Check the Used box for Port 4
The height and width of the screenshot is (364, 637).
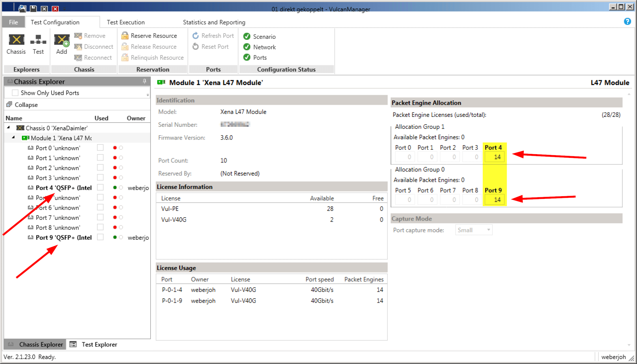100,187
